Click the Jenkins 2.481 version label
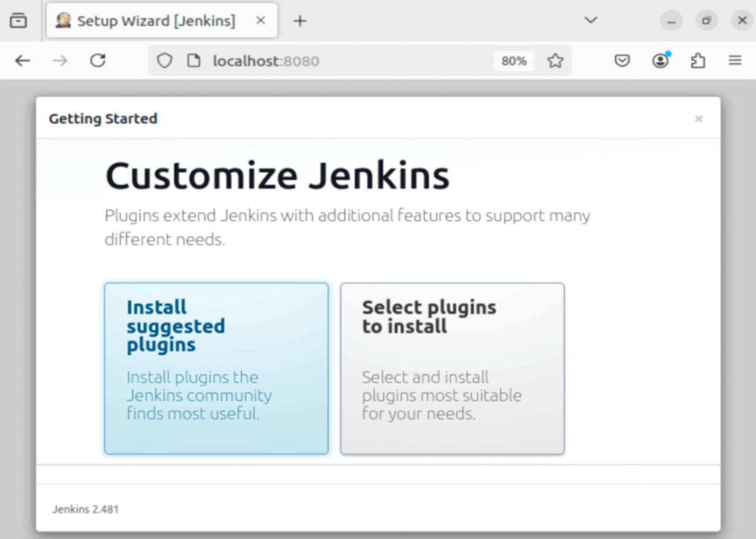This screenshot has height=539, width=756. coord(85,509)
